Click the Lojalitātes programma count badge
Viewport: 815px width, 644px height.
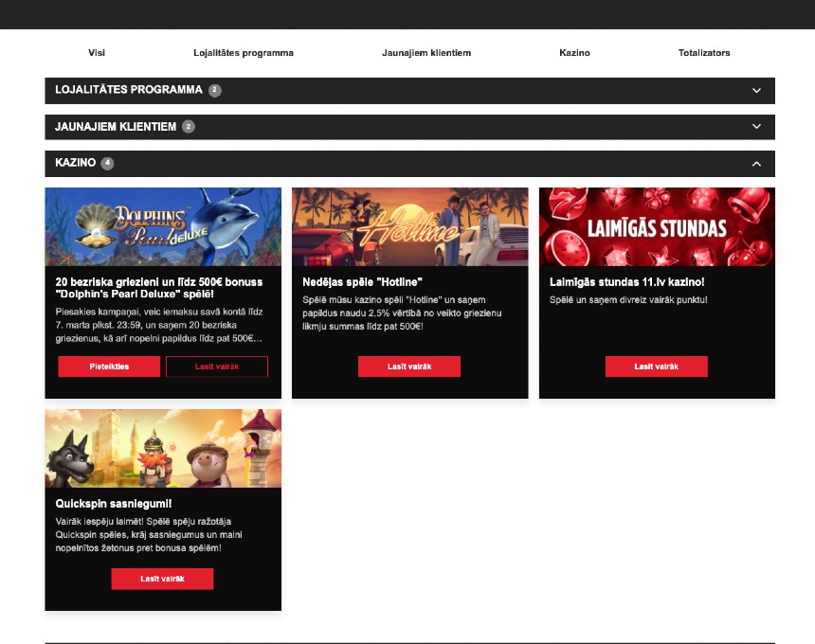pos(215,90)
